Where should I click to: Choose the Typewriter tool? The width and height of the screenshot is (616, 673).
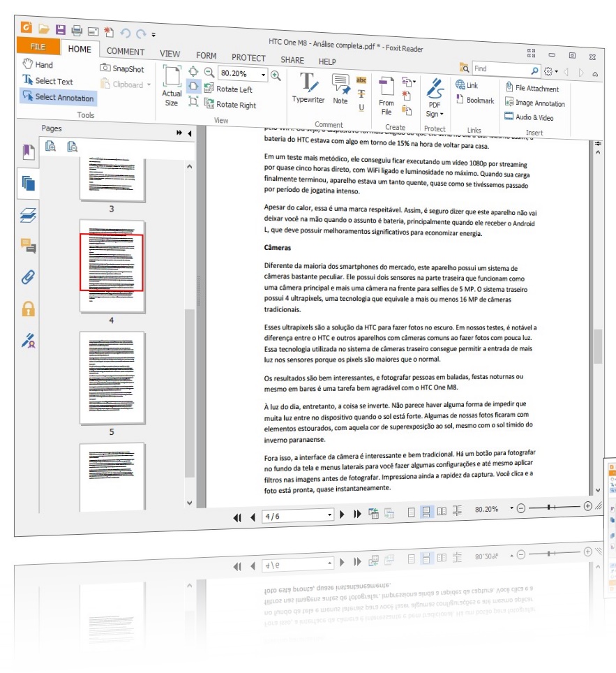click(308, 88)
